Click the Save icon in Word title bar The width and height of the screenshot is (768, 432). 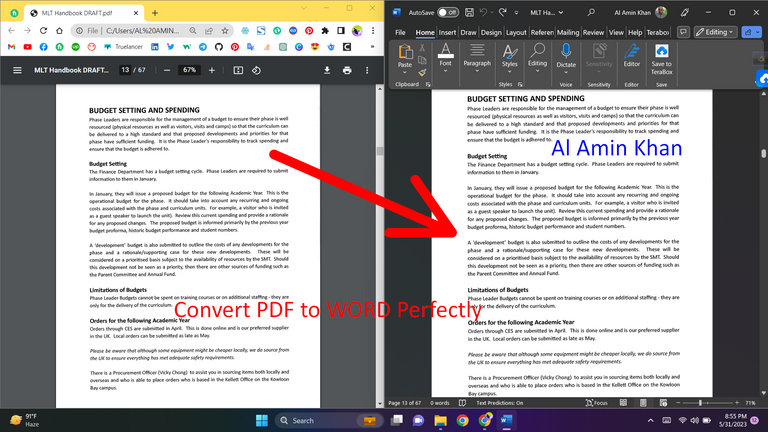[470, 12]
